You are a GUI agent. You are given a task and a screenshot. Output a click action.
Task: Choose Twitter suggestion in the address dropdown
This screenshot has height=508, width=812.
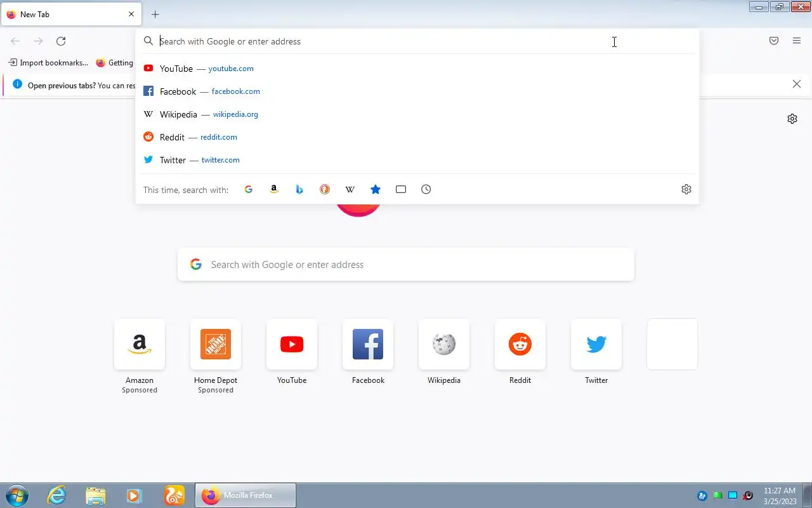[417, 160]
